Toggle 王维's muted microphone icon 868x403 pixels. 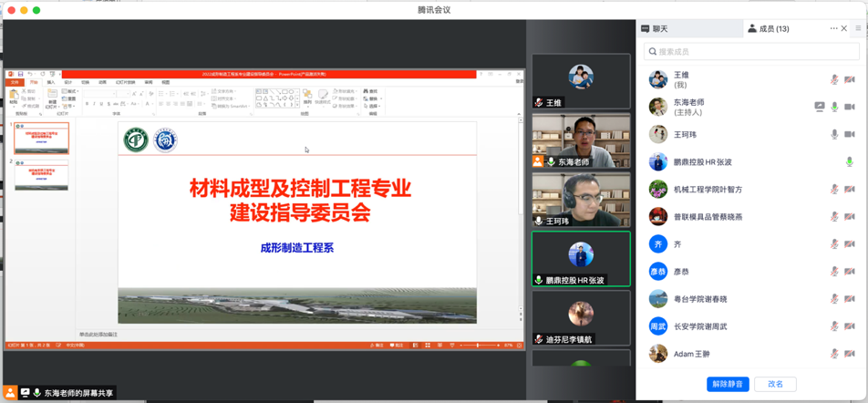(x=834, y=80)
